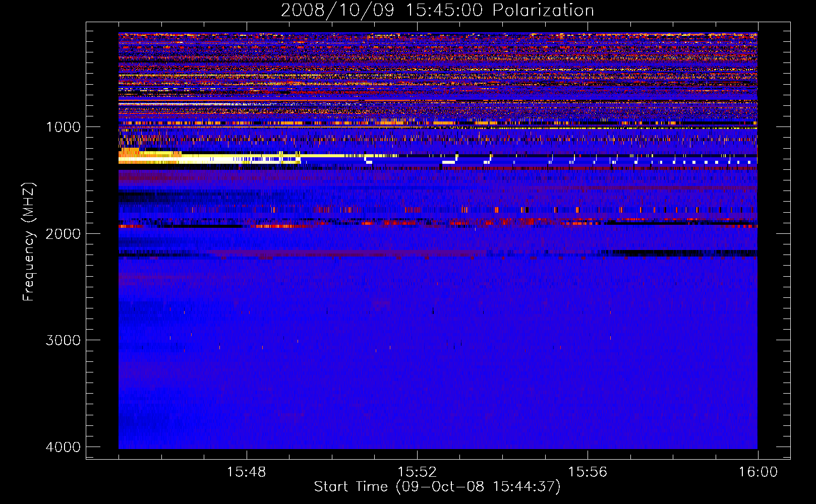Click the 15:48 time tick label
Image resolution: width=816 pixels, height=504 pixels.
(246, 472)
